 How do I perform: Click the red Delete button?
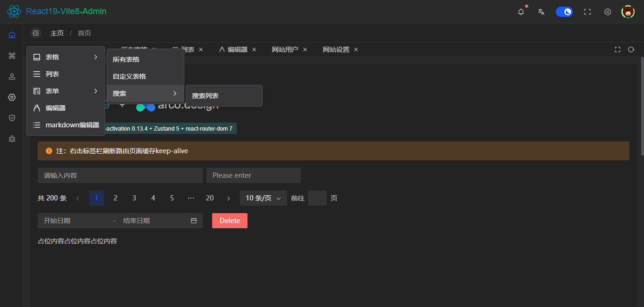[230, 221]
